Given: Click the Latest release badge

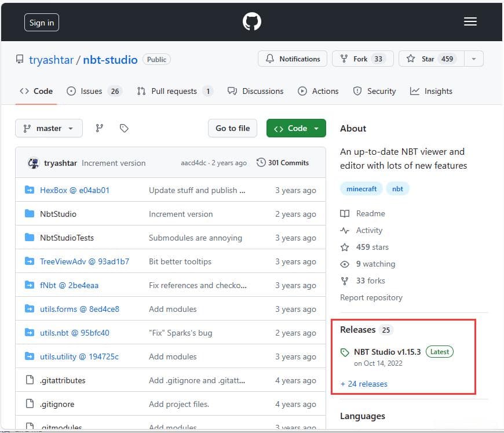Looking at the screenshot, I should tap(439, 352).
